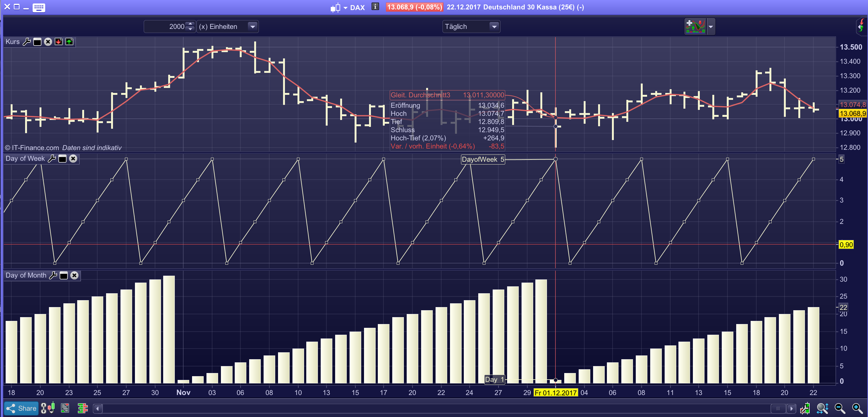Click the zoom in magnifier icon

[857, 408]
